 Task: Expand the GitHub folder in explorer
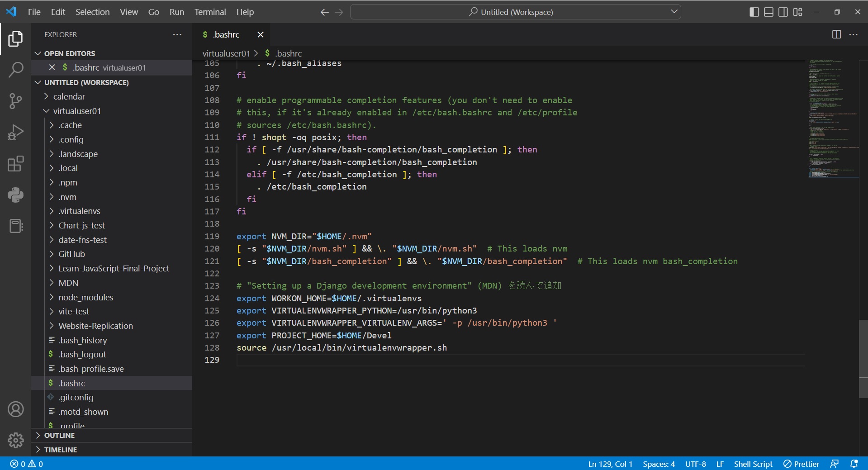(x=71, y=254)
